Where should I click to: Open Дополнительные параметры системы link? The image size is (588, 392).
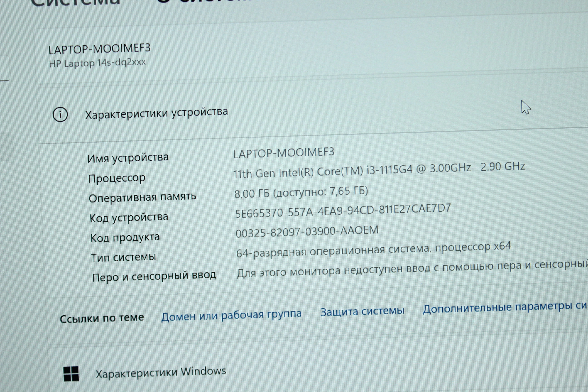[505, 308]
